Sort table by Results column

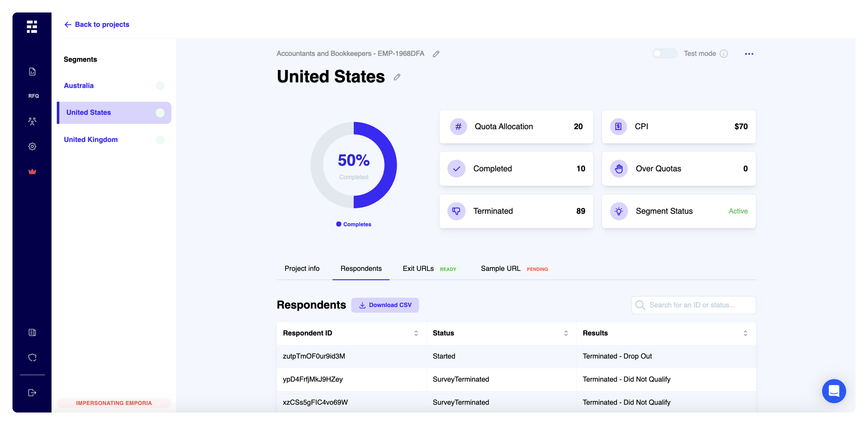point(745,333)
